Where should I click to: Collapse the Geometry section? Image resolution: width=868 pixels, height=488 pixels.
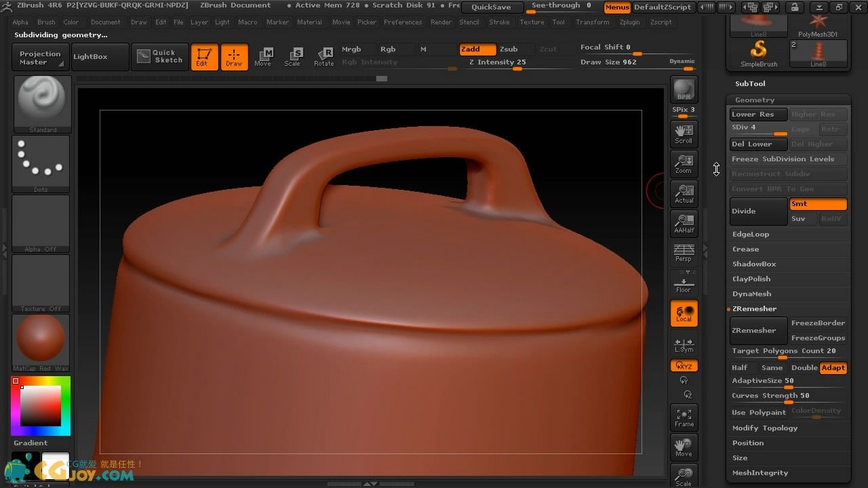[754, 100]
